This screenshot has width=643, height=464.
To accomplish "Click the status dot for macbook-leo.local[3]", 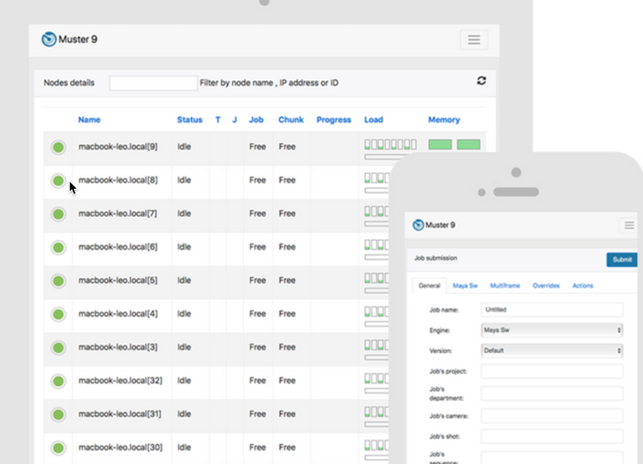I will 58,347.
